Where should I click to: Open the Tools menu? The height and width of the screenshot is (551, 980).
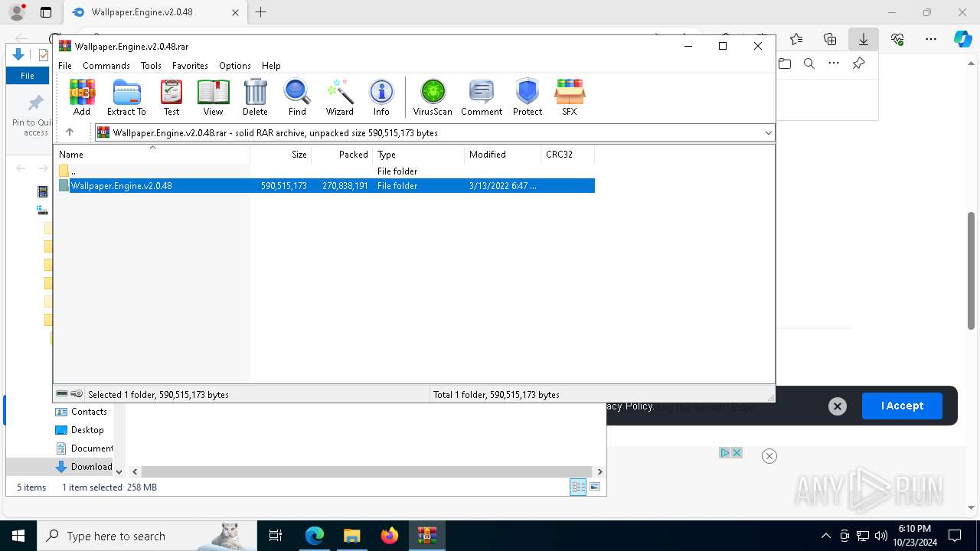(151, 66)
